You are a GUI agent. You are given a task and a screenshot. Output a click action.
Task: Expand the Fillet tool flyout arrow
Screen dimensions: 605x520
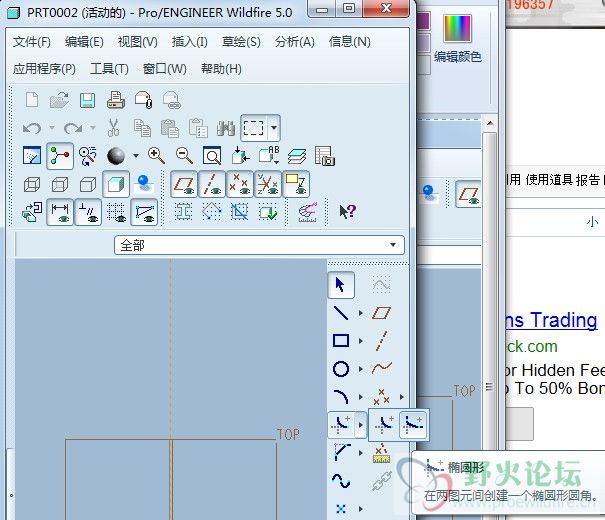point(361,425)
